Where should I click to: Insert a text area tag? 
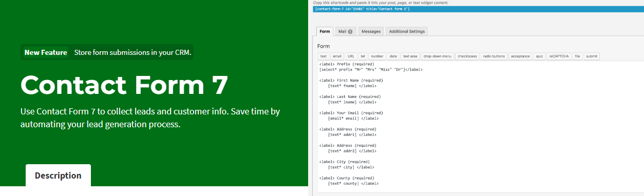coord(410,56)
